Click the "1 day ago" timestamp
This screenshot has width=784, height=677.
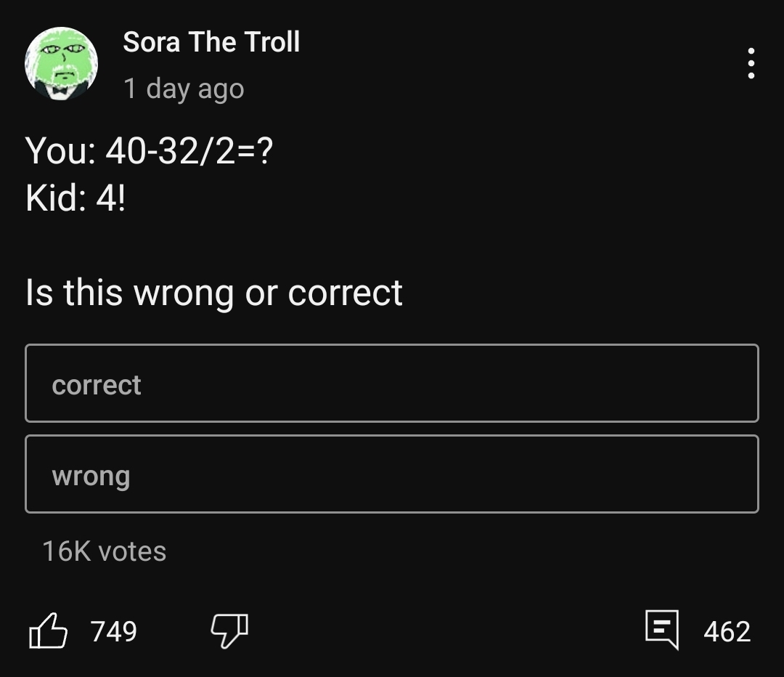click(x=184, y=89)
